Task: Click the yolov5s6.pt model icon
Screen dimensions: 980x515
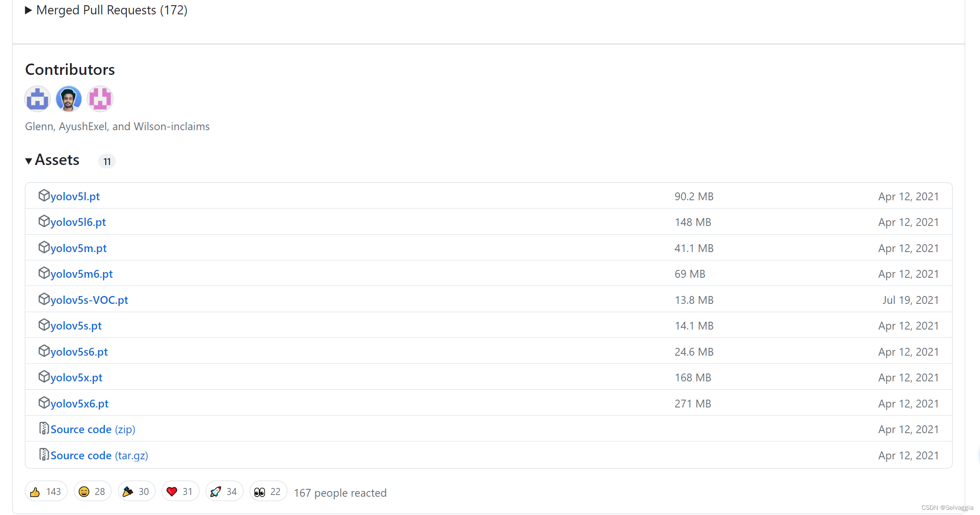Action: tap(44, 351)
